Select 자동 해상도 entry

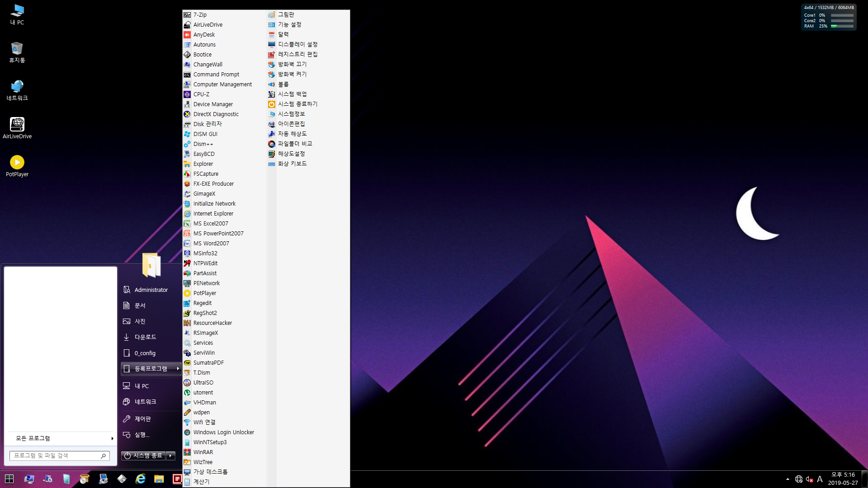click(x=308, y=134)
